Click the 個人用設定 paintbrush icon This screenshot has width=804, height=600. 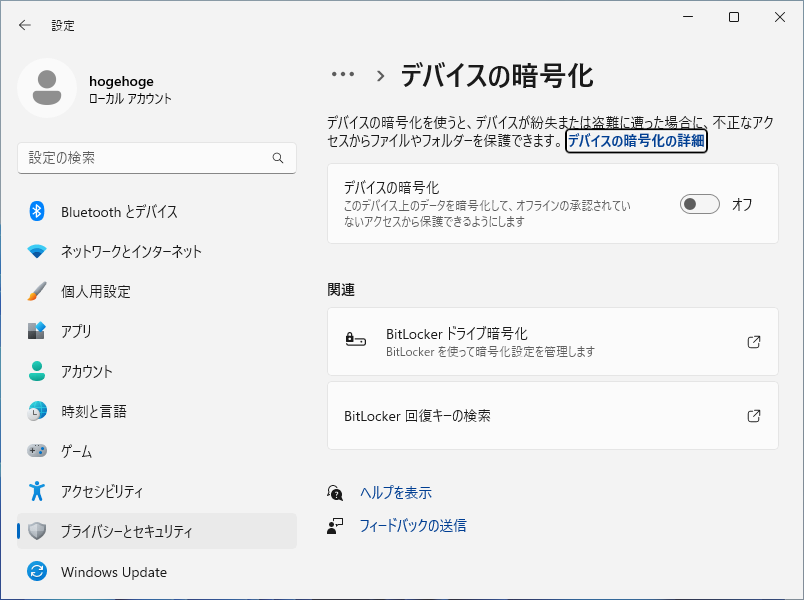[37, 291]
